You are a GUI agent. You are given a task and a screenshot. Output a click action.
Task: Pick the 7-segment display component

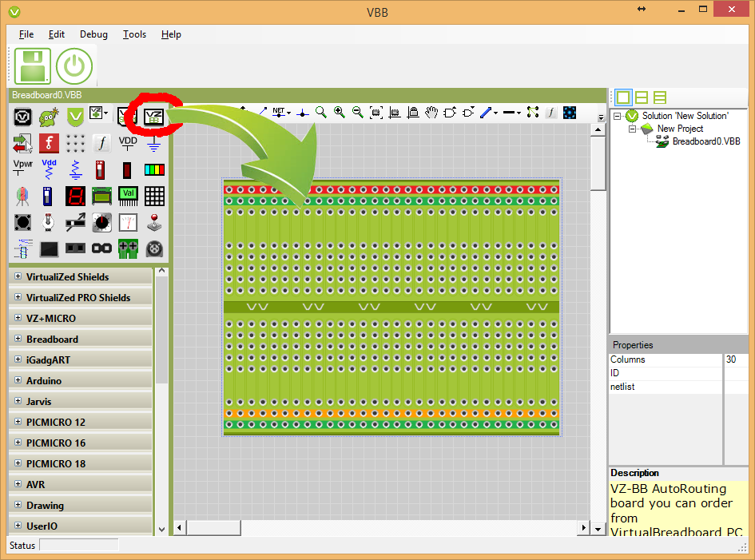click(x=76, y=196)
